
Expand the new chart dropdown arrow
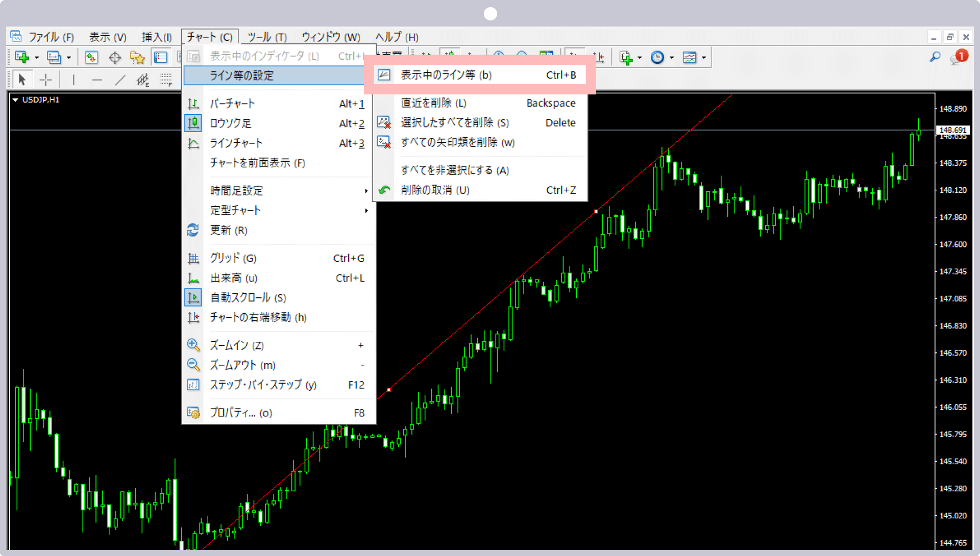pyautogui.click(x=36, y=58)
